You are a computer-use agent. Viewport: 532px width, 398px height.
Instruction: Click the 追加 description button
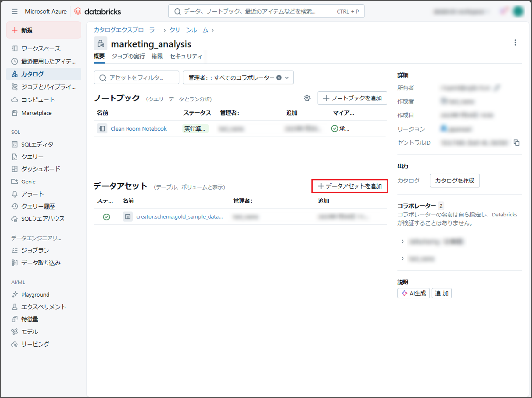[x=442, y=293]
